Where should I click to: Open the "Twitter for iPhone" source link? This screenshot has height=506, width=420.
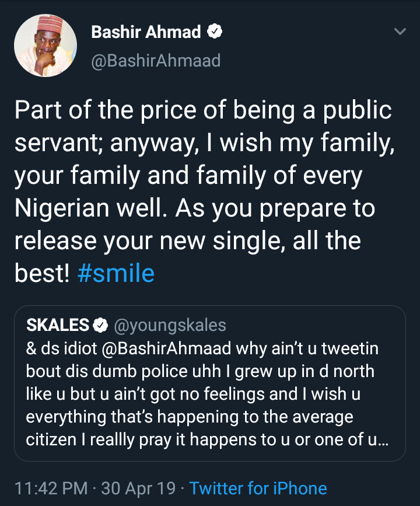point(258,488)
